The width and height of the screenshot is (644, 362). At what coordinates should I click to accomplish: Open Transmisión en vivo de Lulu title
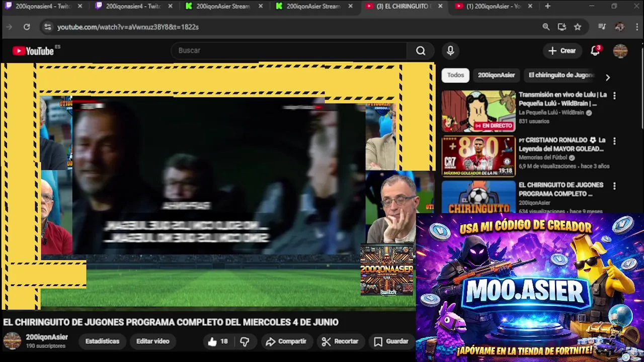pyautogui.click(x=562, y=99)
